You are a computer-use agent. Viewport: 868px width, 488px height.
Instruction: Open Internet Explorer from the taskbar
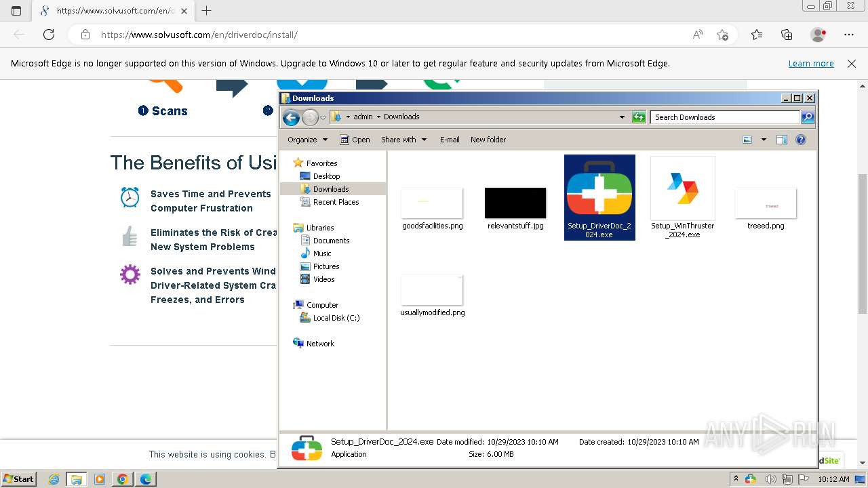click(x=54, y=479)
